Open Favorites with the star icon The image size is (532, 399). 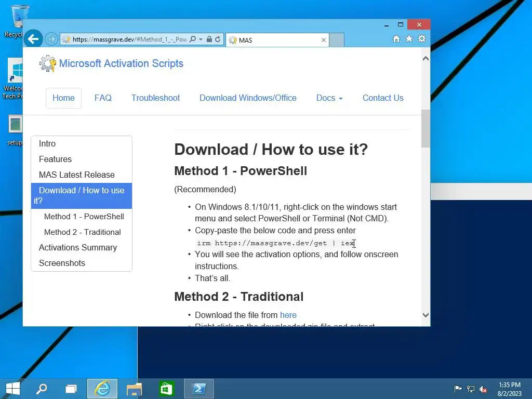pos(409,38)
